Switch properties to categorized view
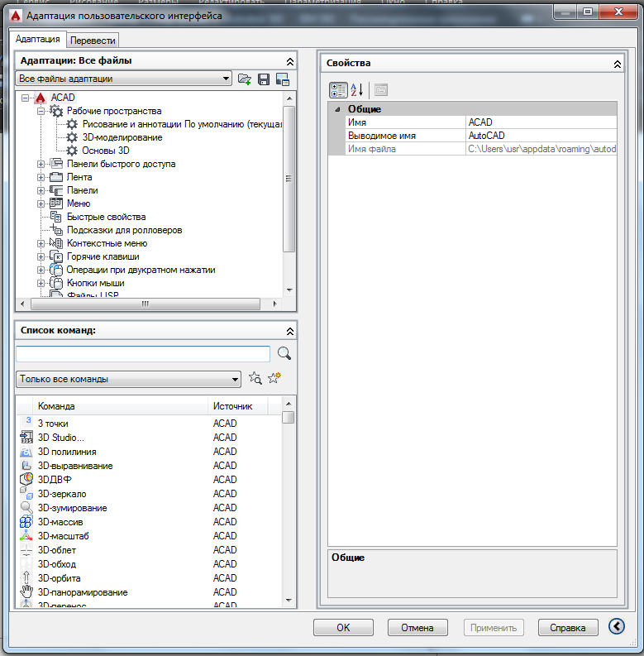The width and height of the screenshot is (644, 656). click(338, 90)
